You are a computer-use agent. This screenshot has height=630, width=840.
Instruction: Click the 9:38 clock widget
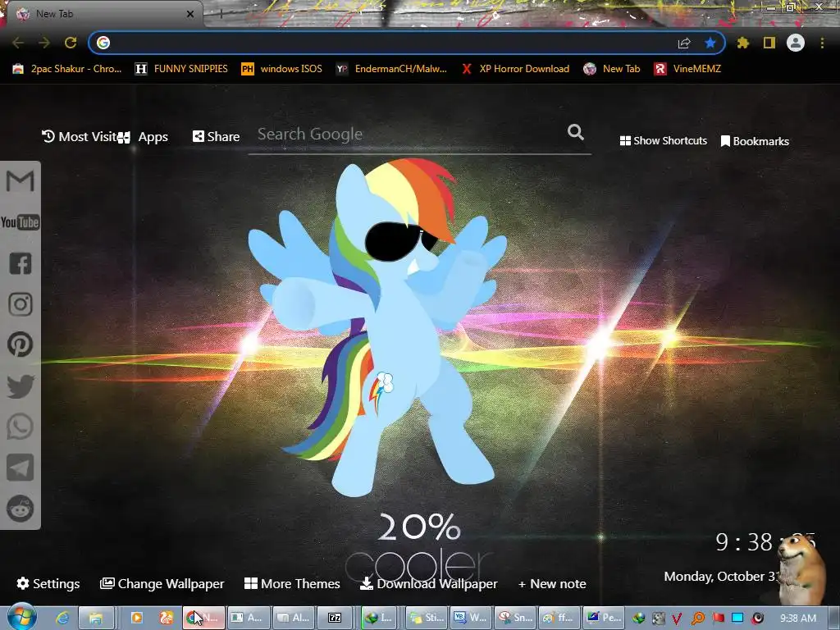click(x=765, y=542)
